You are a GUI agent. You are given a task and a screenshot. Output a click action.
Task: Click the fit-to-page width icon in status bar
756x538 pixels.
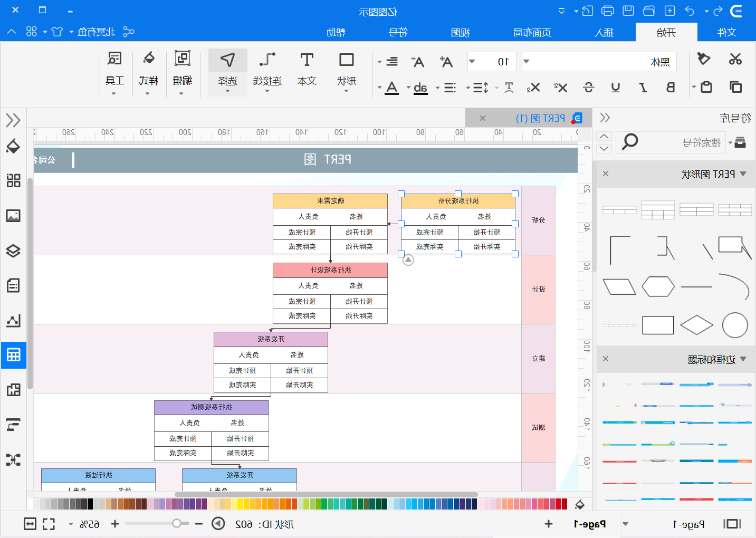pos(30,524)
